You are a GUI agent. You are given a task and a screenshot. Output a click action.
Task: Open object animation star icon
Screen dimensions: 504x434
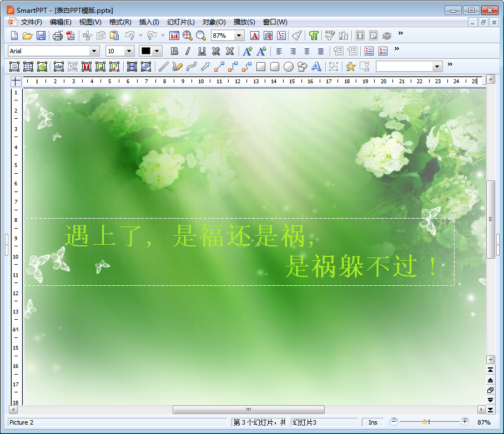(350, 67)
